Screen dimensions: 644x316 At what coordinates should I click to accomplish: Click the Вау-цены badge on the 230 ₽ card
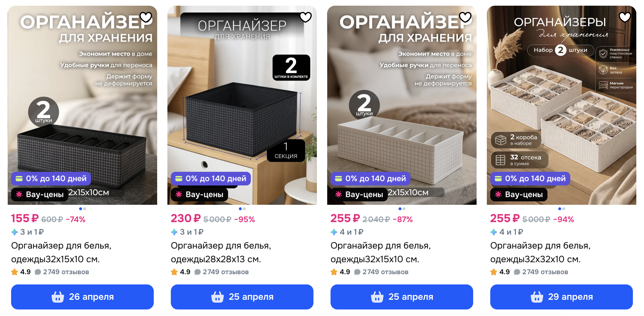(199, 195)
